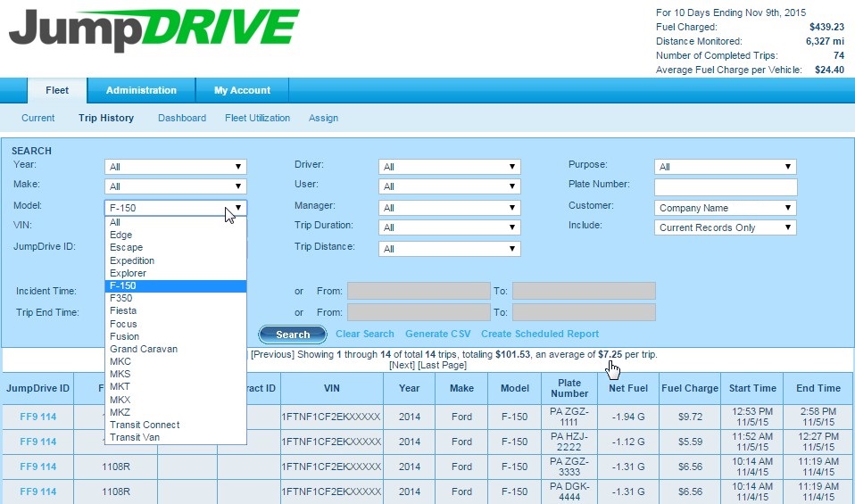855x504 pixels.
Task: Open the Trip Duration dropdown
Action: click(449, 227)
